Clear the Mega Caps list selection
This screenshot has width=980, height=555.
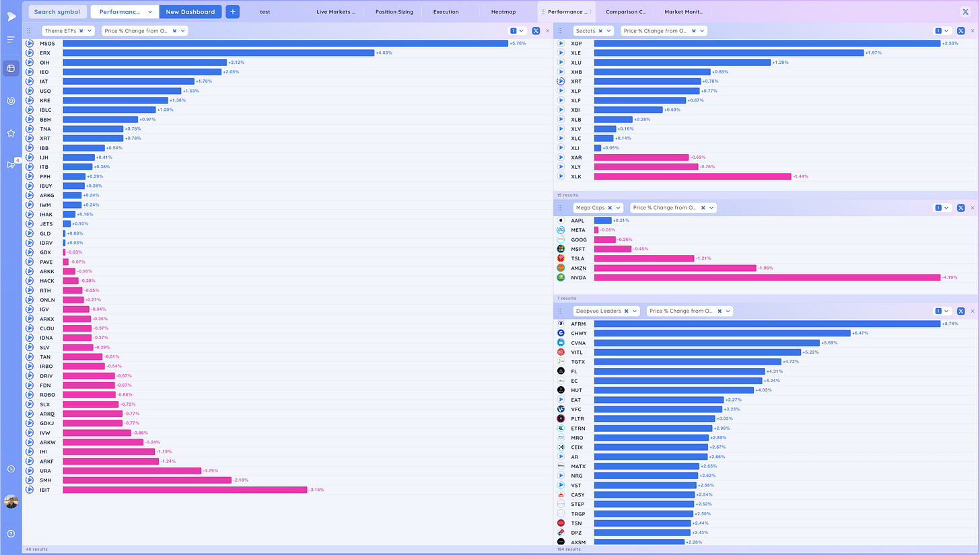(610, 208)
